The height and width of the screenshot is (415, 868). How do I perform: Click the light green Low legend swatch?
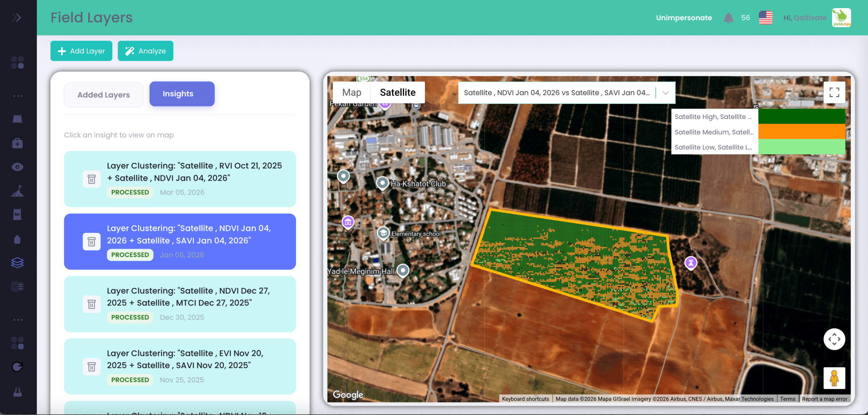(802, 147)
